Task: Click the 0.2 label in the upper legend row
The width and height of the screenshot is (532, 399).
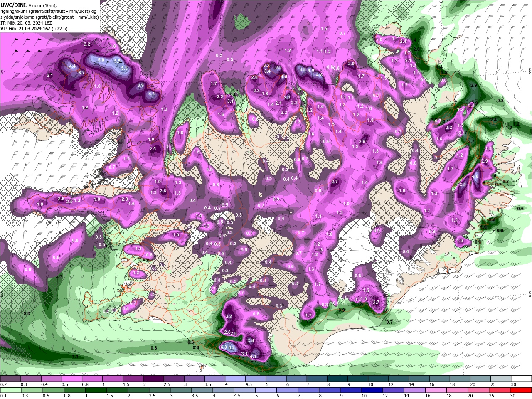Action: pos(3,384)
